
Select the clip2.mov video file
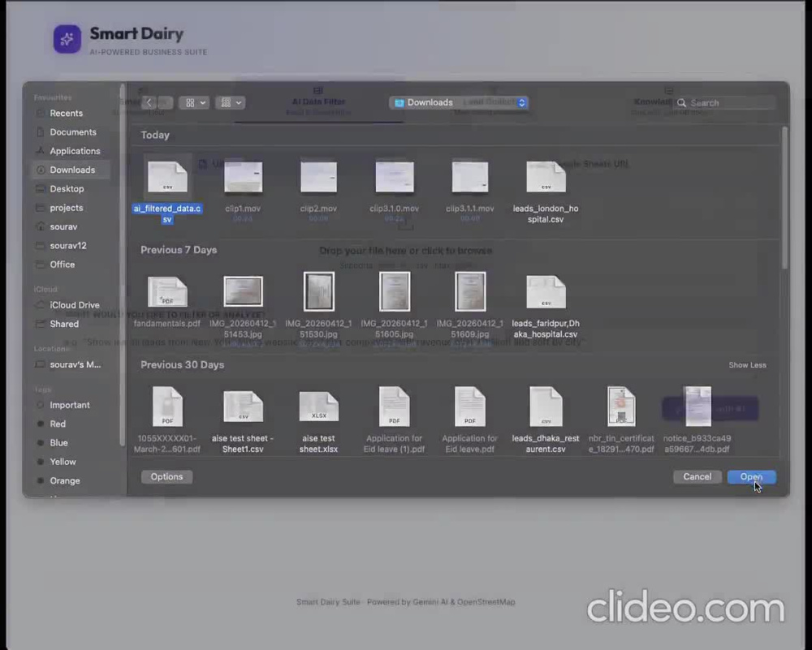coord(318,176)
